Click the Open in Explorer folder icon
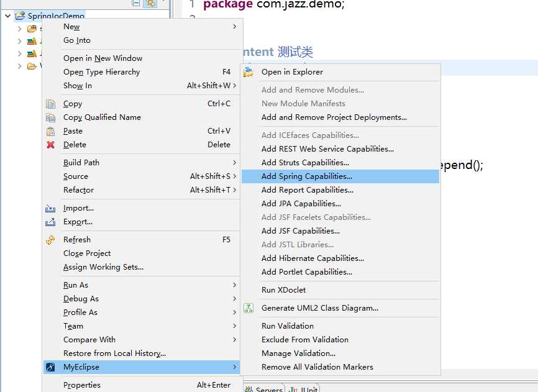This screenshot has height=392, width=538. [x=248, y=72]
